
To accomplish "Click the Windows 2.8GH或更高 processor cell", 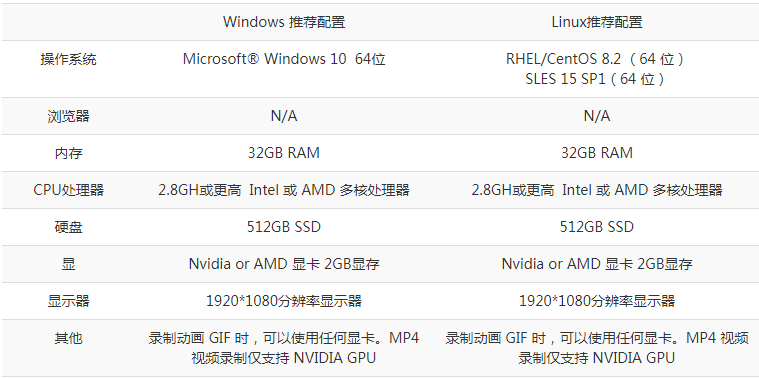I will [284, 190].
